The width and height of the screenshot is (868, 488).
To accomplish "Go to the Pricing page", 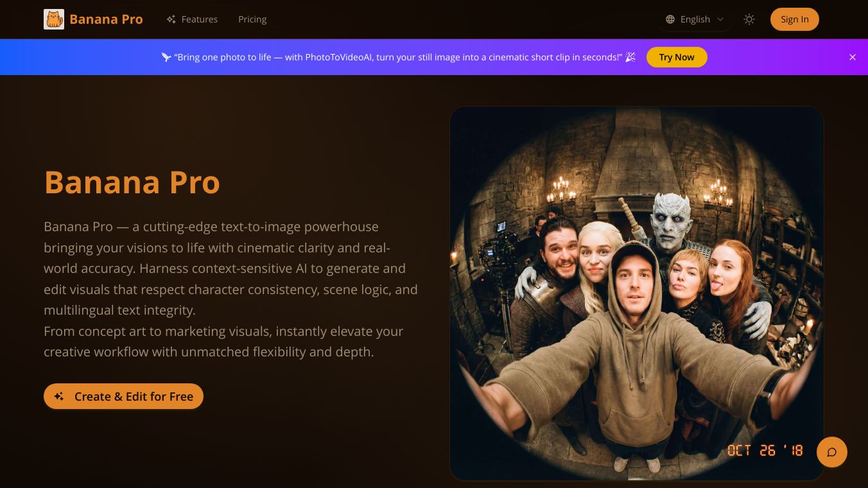I will [x=252, y=19].
